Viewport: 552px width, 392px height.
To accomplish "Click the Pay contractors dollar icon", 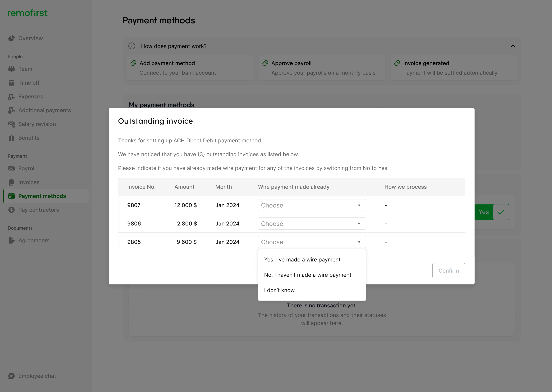I will [x=11, y=210].
